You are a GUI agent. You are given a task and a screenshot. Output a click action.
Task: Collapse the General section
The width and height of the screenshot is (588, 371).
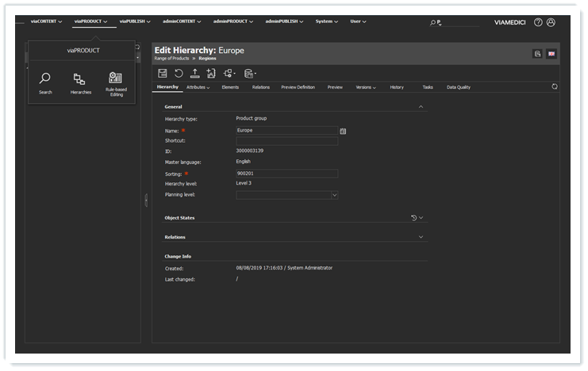(x=421, y=106)
